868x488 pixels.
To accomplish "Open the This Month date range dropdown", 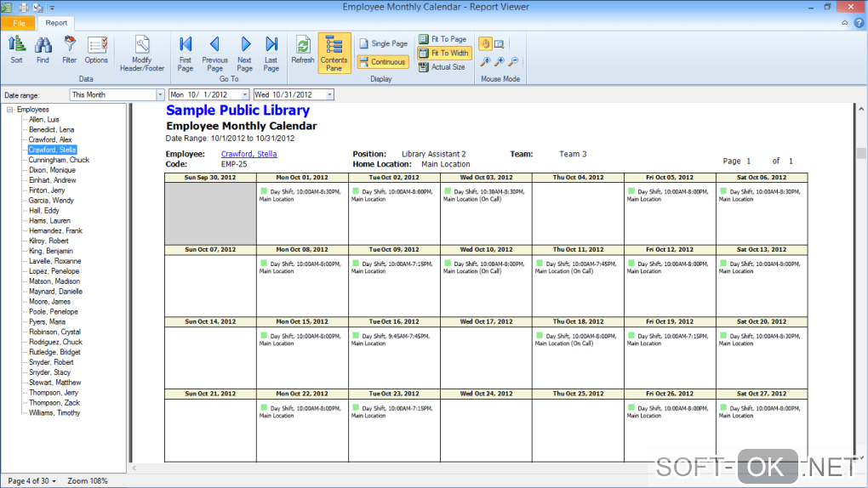I will click(160, 94).
